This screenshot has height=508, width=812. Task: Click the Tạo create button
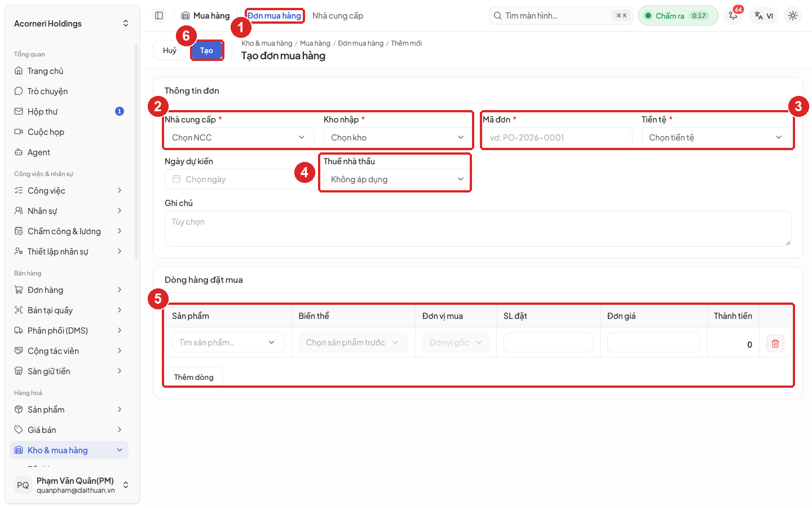coord(207,50)
